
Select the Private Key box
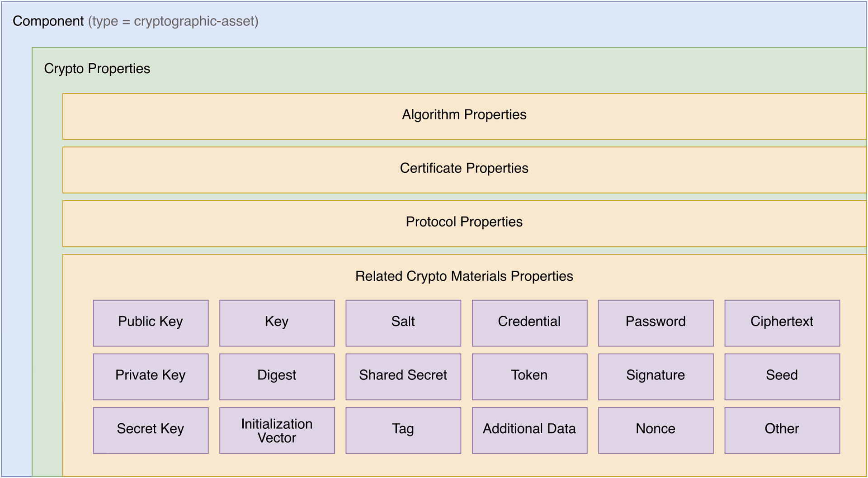pyautogui.click(x=151, y=376)
